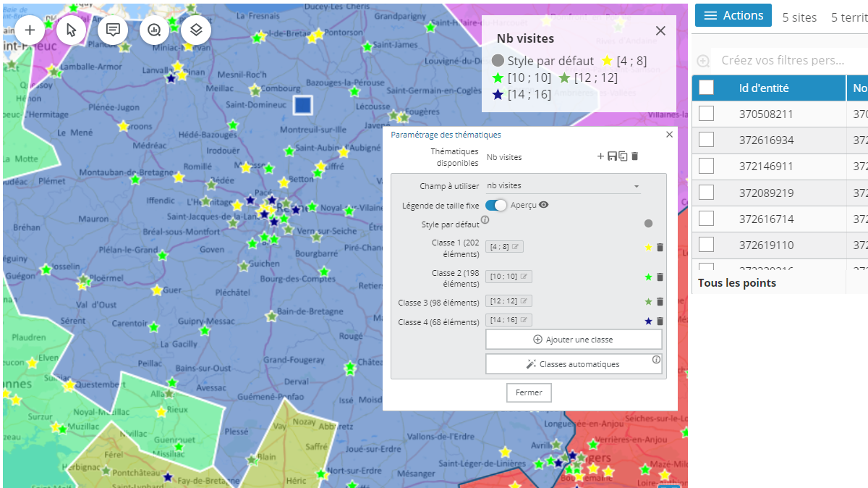Duplicate the Nb visites thematic
The image size is (868, 488).
tap(622, 156)
